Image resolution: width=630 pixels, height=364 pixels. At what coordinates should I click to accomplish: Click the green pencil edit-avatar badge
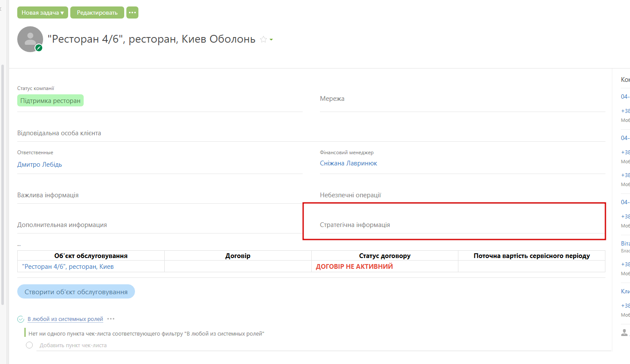[39, 48]
